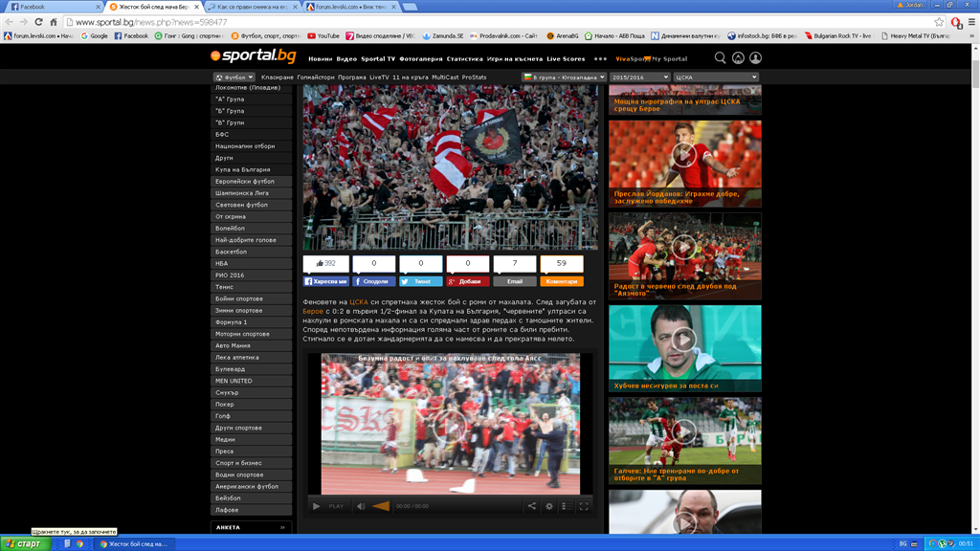Viewport: 980px width, 551px height.
Task: Open YouTube bookmark in bookmarks bar
Action: tap(323, 35)
